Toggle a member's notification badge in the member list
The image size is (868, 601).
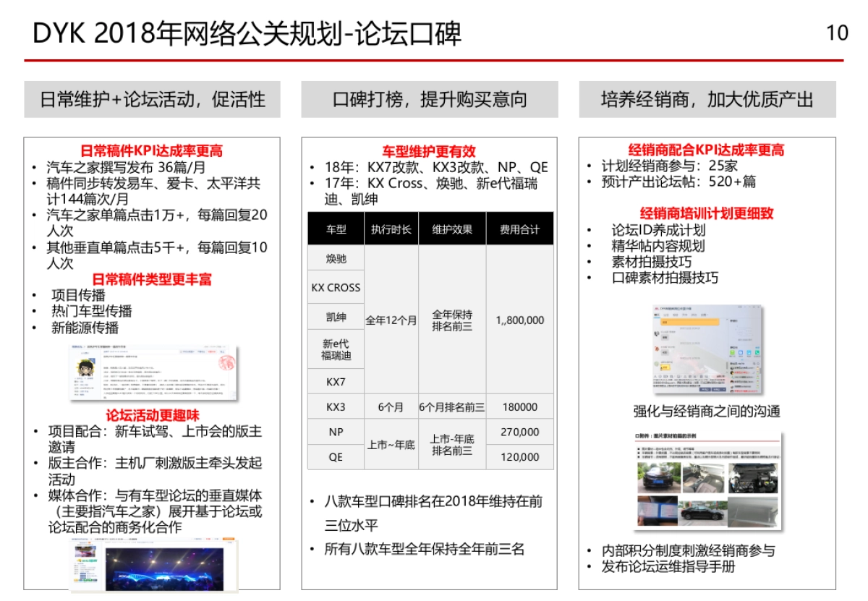758,368
